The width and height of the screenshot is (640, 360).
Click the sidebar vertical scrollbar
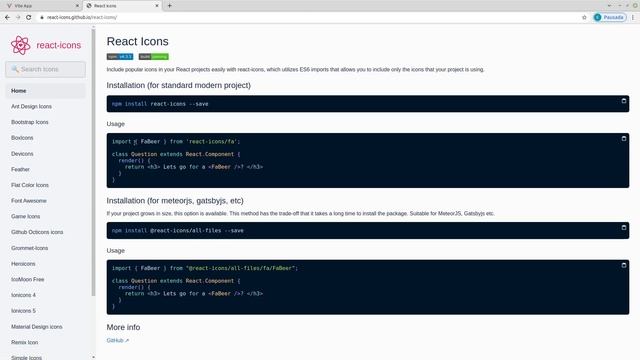93,161
